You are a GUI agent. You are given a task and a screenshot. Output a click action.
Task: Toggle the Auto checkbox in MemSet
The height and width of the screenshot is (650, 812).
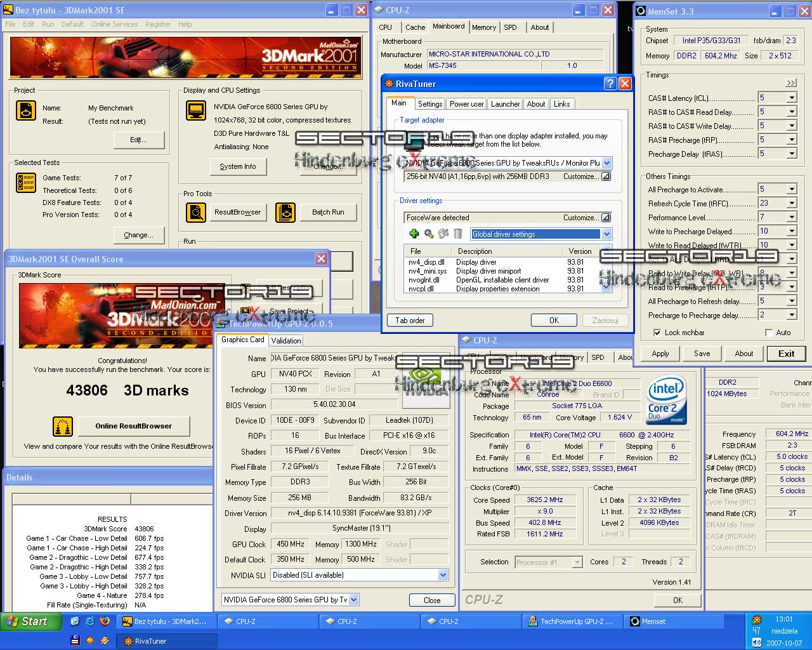pos(769,333)
